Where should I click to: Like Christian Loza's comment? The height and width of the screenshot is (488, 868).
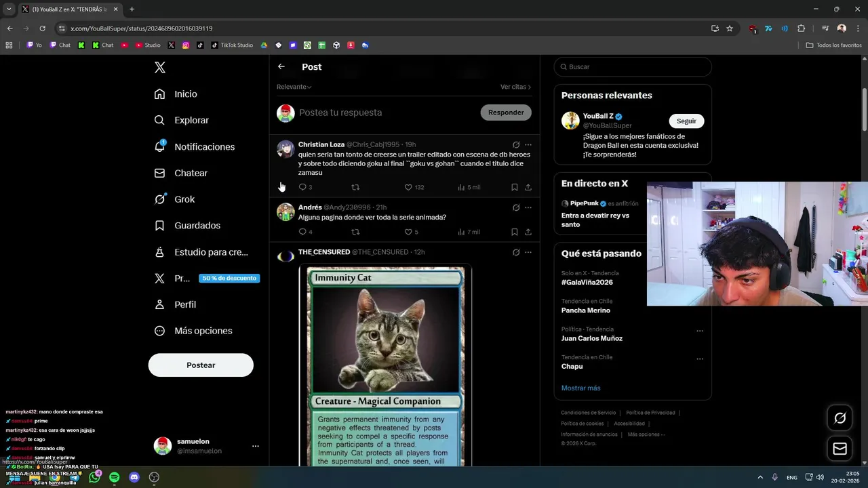point(414,187)
